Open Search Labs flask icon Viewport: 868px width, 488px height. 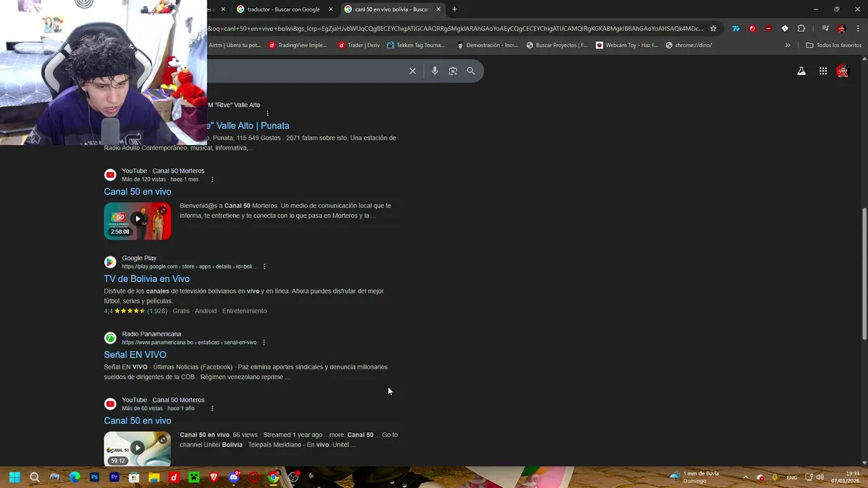pyautogui.click(x=802, y=71)
